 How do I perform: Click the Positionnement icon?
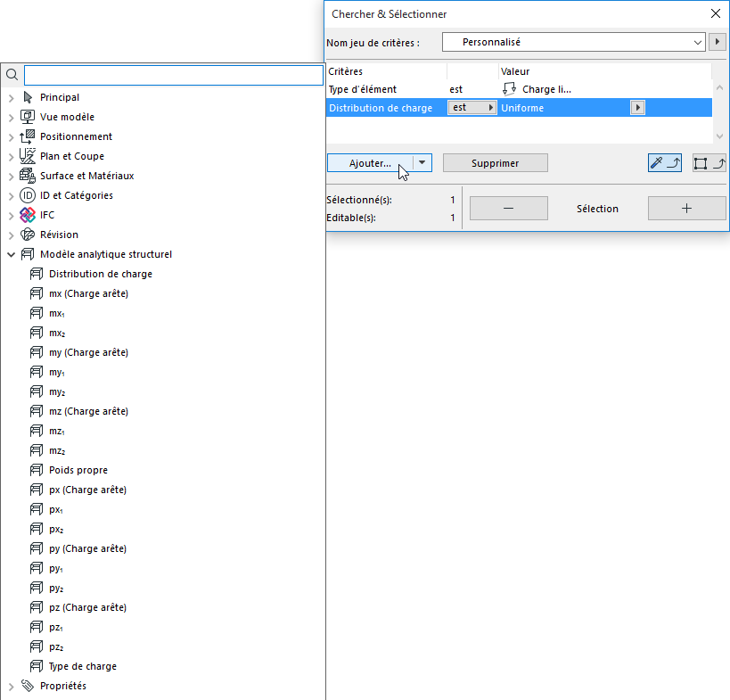[x=28, y=136]
